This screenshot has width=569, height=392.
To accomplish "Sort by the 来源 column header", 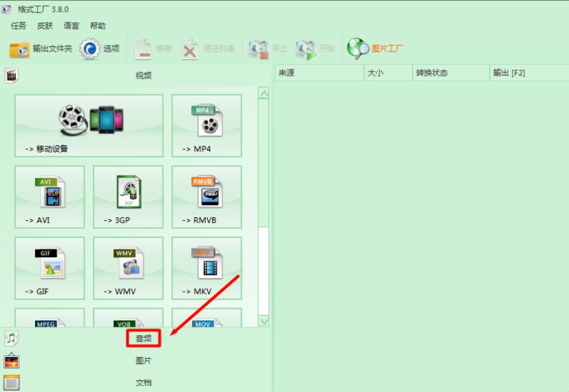I will tap(319, 73).
